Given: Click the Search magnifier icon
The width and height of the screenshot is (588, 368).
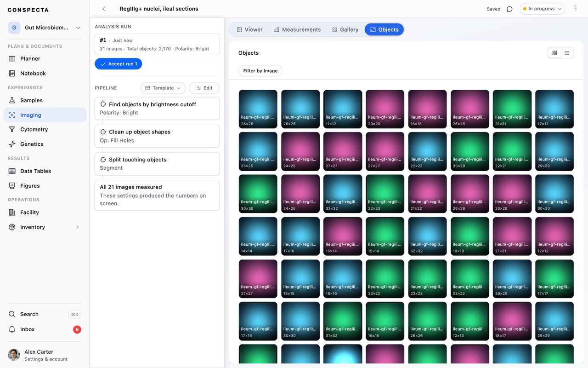Looking at the screenshot, I should (12, 314).
